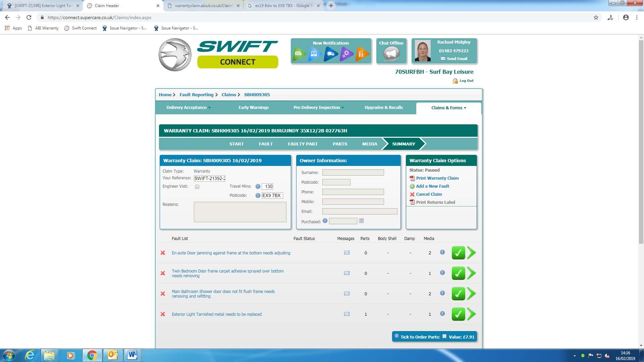Click the Travel Mins input field

tap(268, 187)
